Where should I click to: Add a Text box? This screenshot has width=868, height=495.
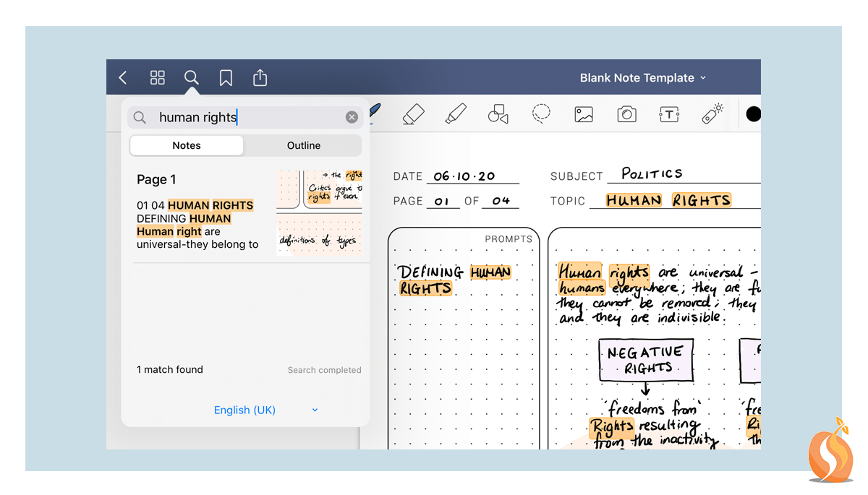pyautogui.click(x=669, y=113)
